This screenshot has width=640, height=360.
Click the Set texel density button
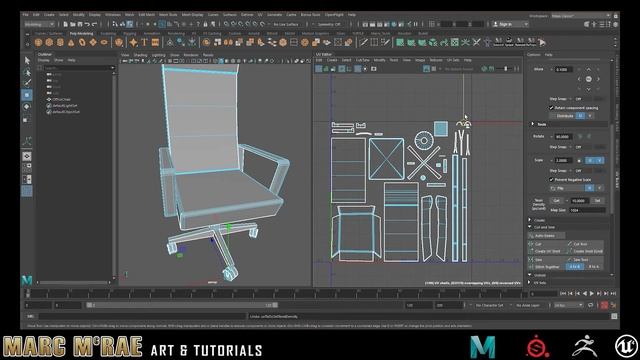tap(597, 201)
